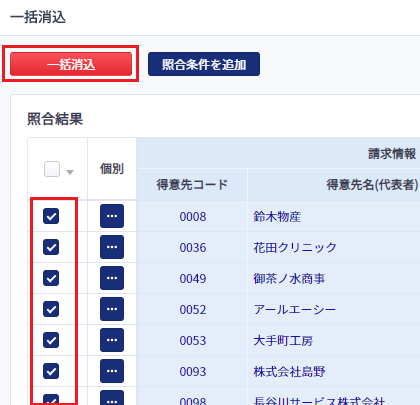This screenshot has width=420, height=405.
Task: Toggle the select-all header checkbox
Action: [x=52, y=169]
